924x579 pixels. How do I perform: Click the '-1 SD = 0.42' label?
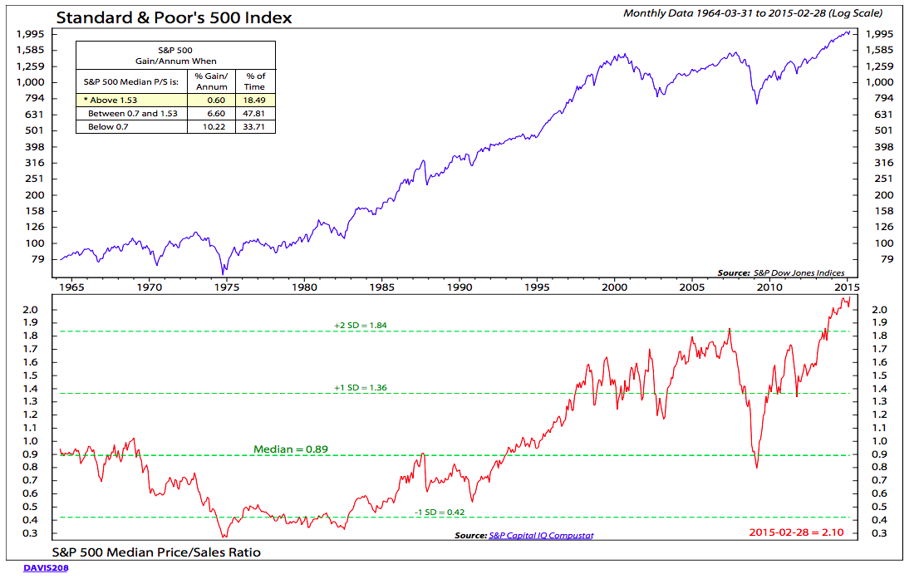pos(441,513)
